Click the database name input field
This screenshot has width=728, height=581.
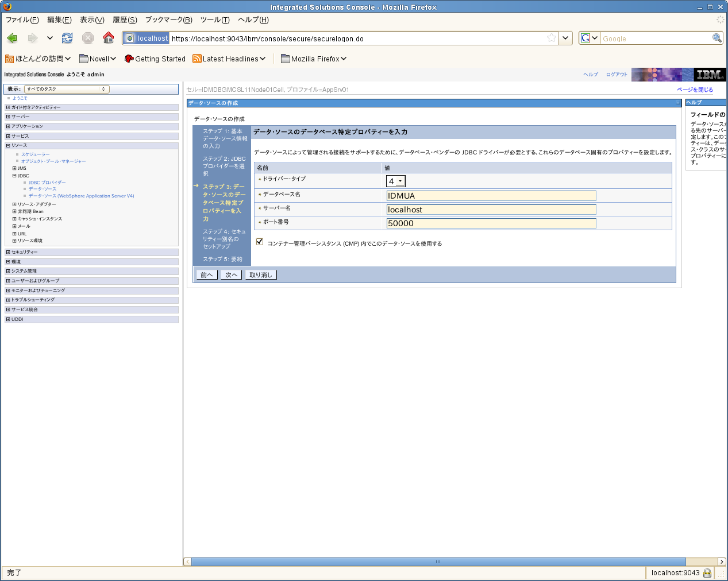pos(491,196)
